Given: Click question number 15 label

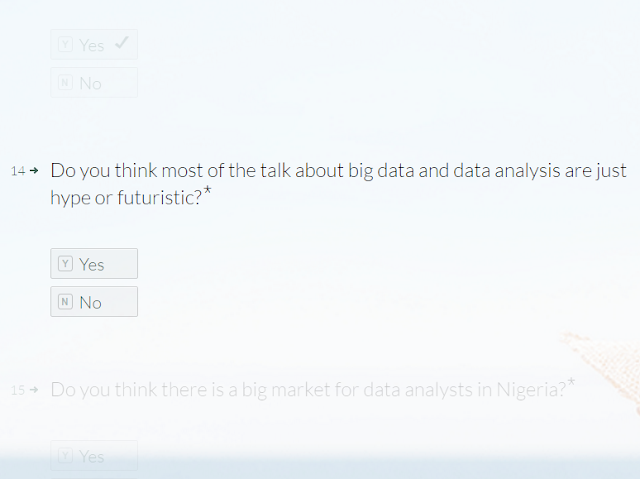Looking at the screenshot, I should pos(18,389).
